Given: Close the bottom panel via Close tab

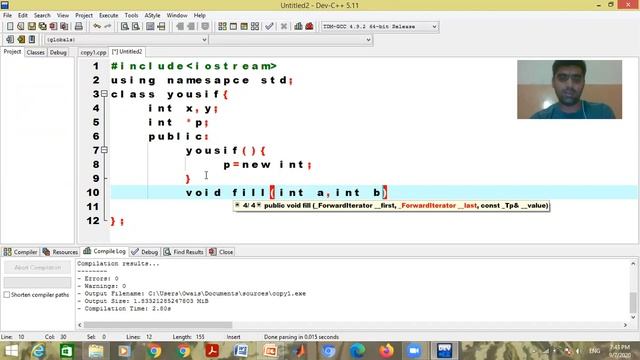Looking at the screenshot, I should tap(221, 252).
